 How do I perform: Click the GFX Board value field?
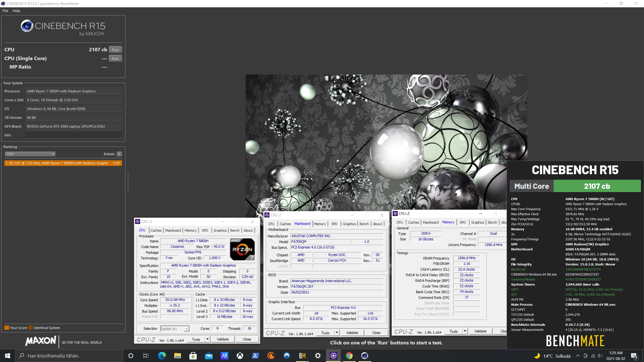click(73, 126)
